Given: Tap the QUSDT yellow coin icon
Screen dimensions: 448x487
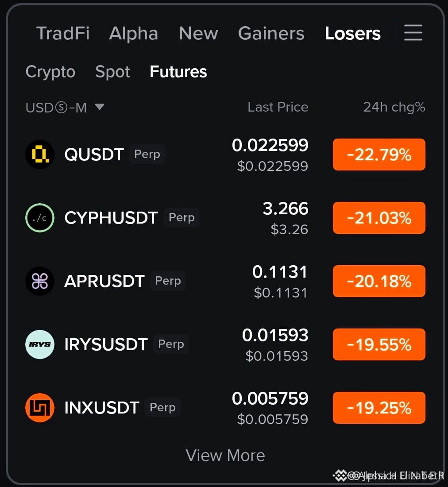Looking at the screenshot, I should (x=40, y=155).
